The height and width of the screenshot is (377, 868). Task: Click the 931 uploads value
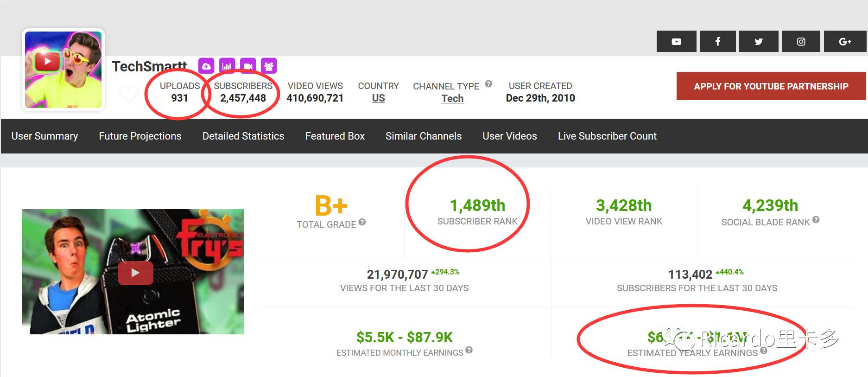point(179,98)
